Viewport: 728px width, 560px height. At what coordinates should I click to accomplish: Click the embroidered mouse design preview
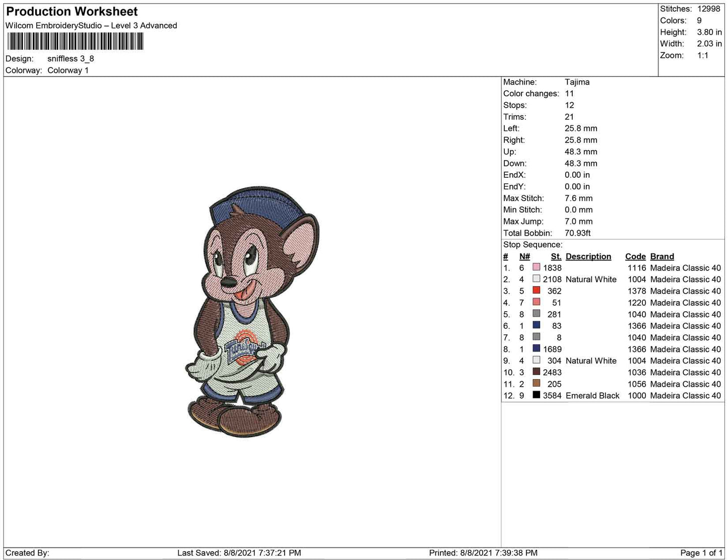[252, 311]
